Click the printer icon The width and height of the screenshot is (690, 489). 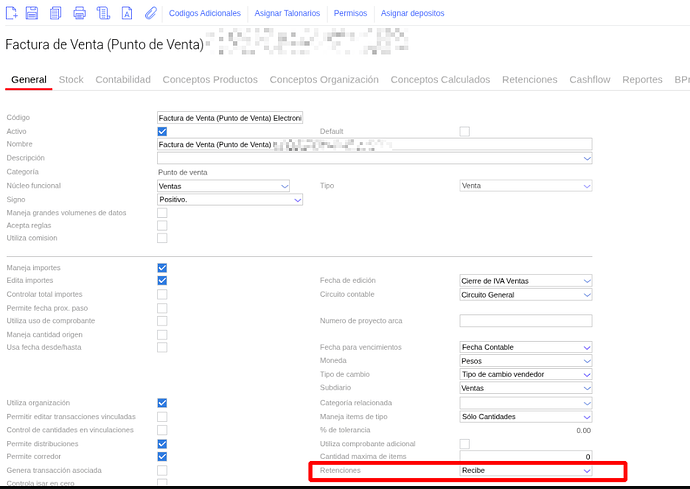point(80,13)
